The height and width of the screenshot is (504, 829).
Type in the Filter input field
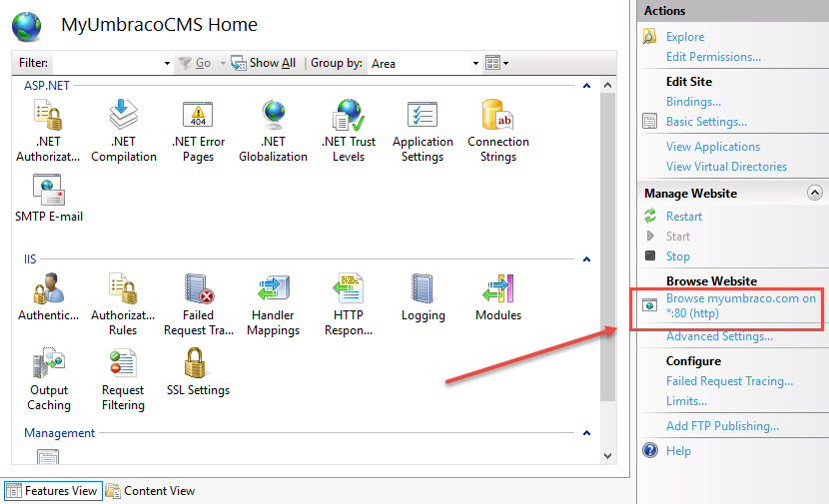[x=110, y=63]
